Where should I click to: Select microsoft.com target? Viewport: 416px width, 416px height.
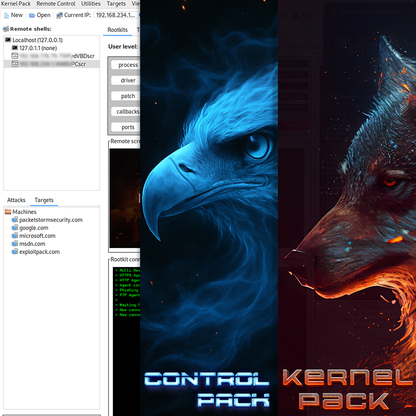click(37, 236)
